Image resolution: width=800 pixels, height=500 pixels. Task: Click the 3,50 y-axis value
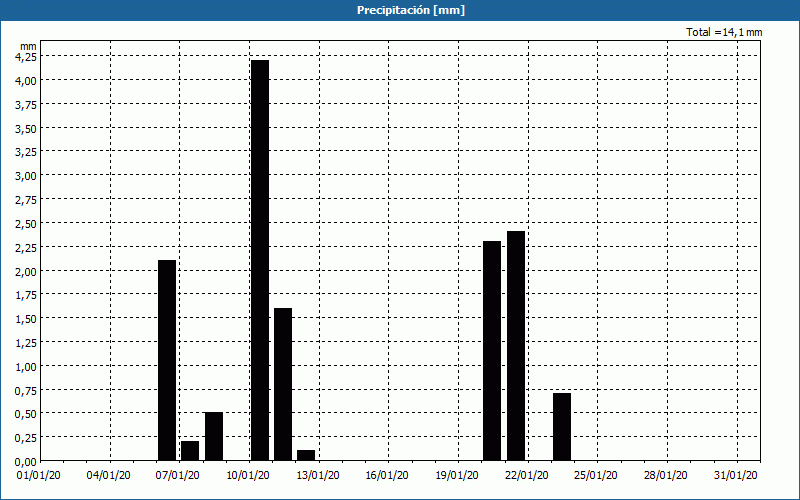pyautogui.click(x=26, y=129)
